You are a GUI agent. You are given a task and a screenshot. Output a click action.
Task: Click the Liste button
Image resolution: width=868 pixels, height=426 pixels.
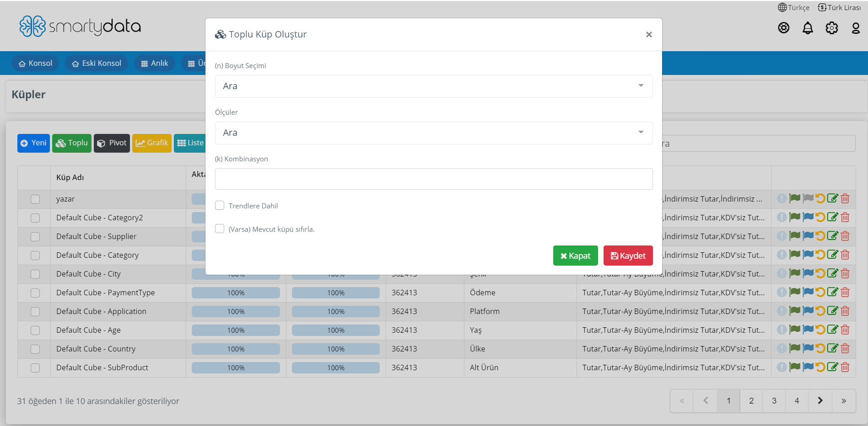tap(190, 143)
